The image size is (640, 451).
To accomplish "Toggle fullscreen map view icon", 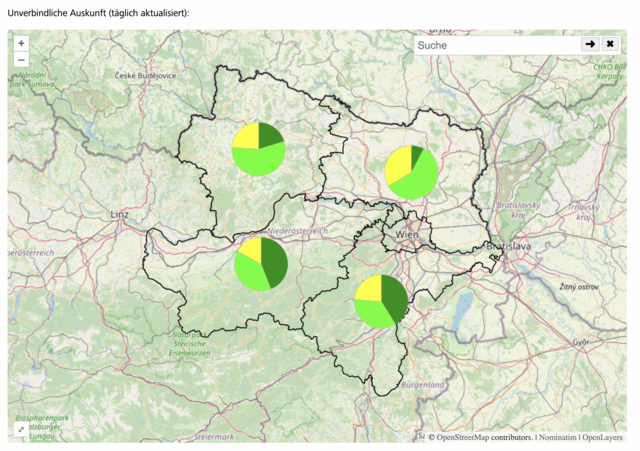I will pos(21,429).
